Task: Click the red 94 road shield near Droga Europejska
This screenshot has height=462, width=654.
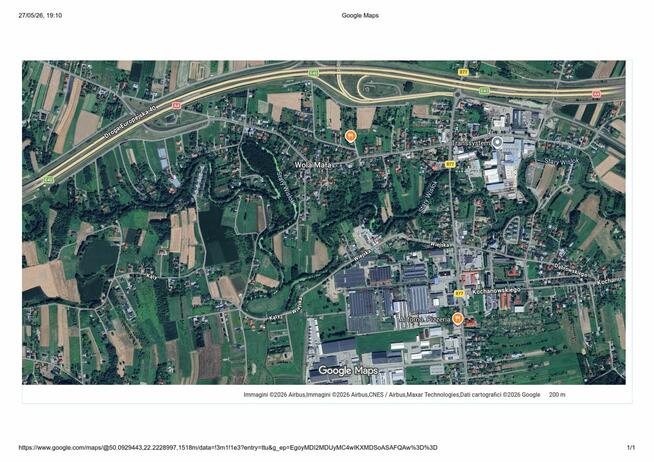Action: click(176, 105)
